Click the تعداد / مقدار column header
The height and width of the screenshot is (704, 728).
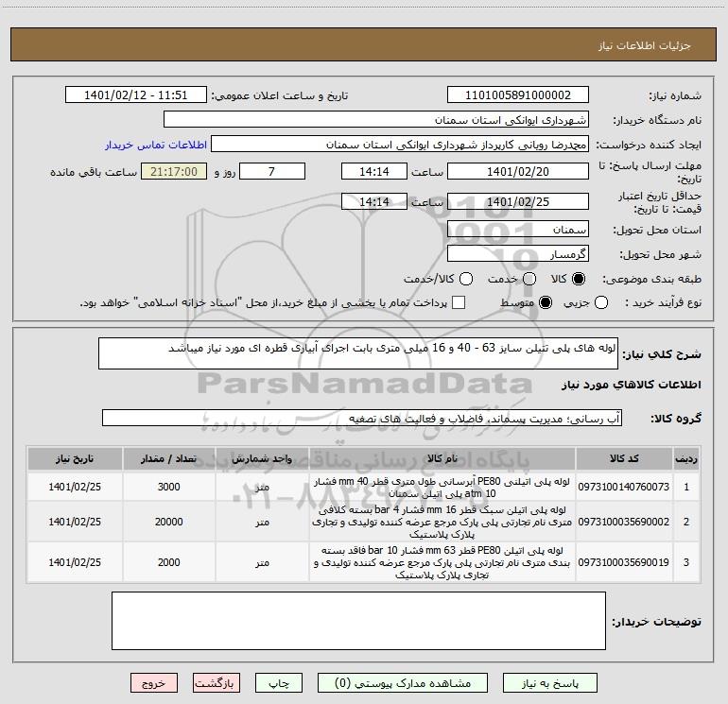point(169,458)
